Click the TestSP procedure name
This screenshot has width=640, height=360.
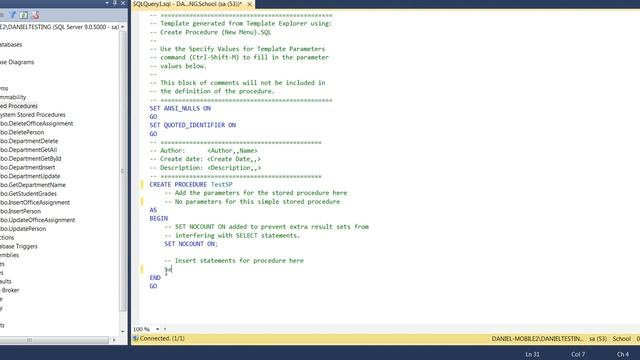coord(222,184)
